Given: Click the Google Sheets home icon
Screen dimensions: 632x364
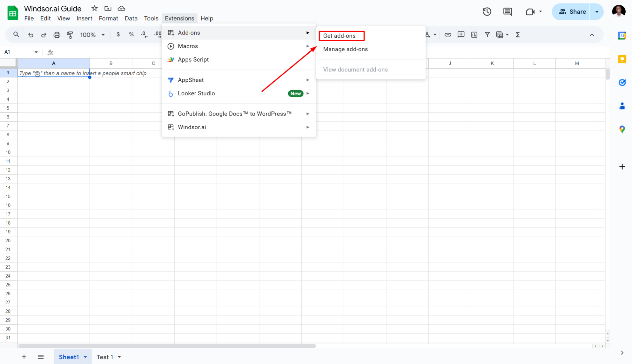Looking at the screenshot, I should pos(13,13).
